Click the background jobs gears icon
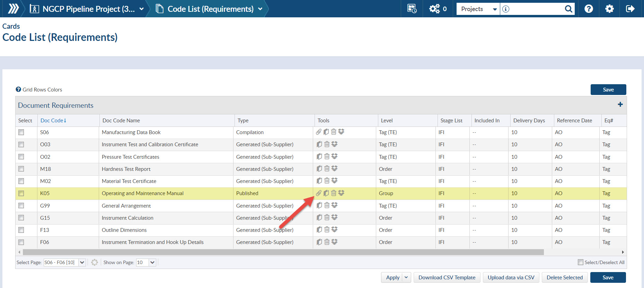This screenshot has width=644, height=288. 434,9
